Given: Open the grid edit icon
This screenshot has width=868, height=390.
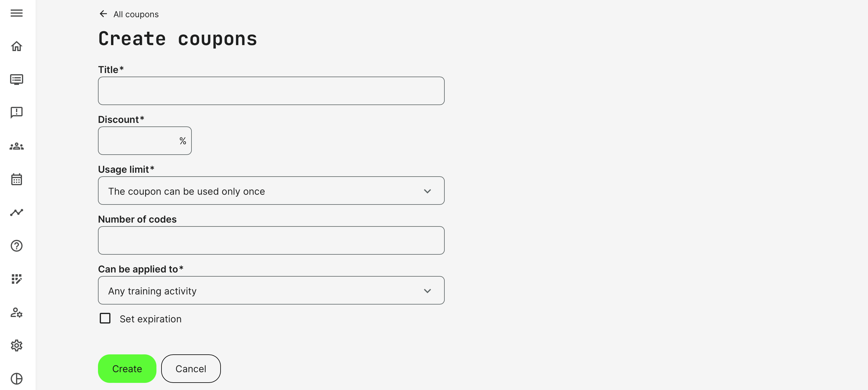Looking at the screenshot, I should point(17,279).
